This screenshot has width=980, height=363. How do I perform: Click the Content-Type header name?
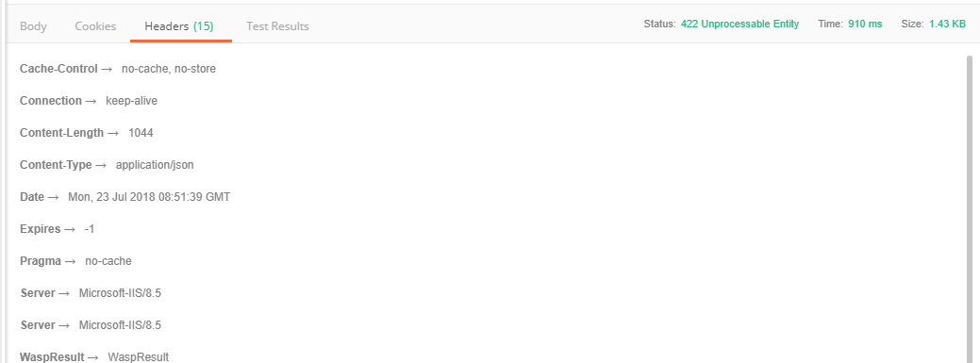tap(56, 165)
